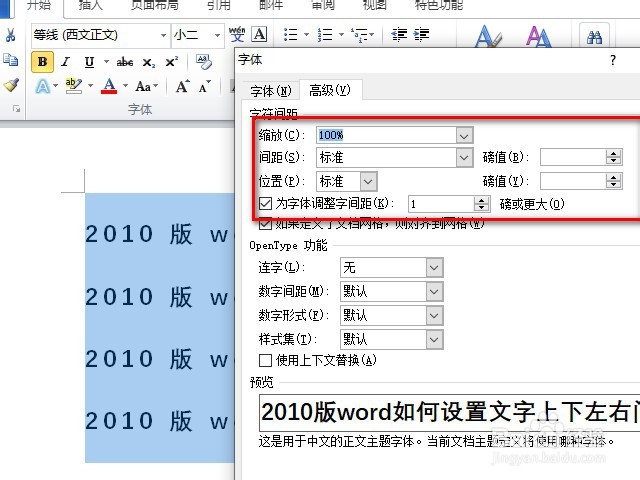Click the Clear Formatting eraser icon
Image resolution: width=640 pixels, height=480 pixels.
point(203,62)
